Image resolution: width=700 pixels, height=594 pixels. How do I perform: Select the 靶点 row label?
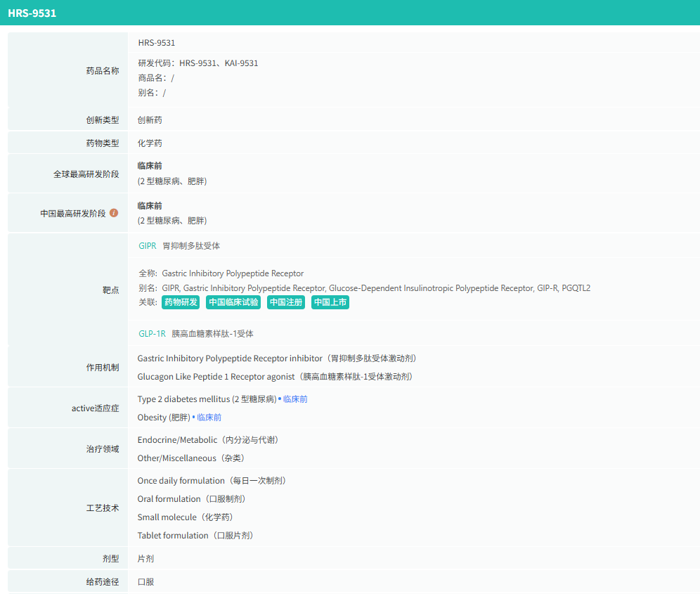pyautogui.click(x=111, y=290)
